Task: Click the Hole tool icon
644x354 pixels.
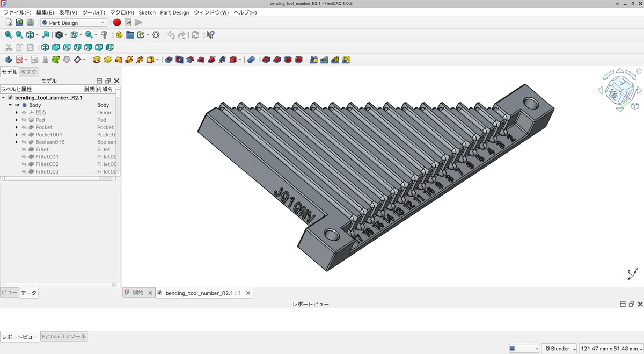Action: (179, 60)
